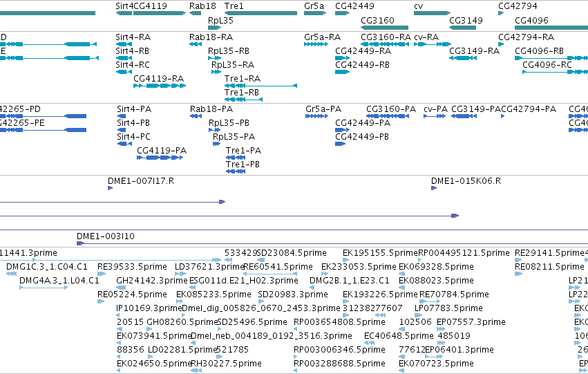Select the CG3160 gene bar

click(x=384, y=28)
